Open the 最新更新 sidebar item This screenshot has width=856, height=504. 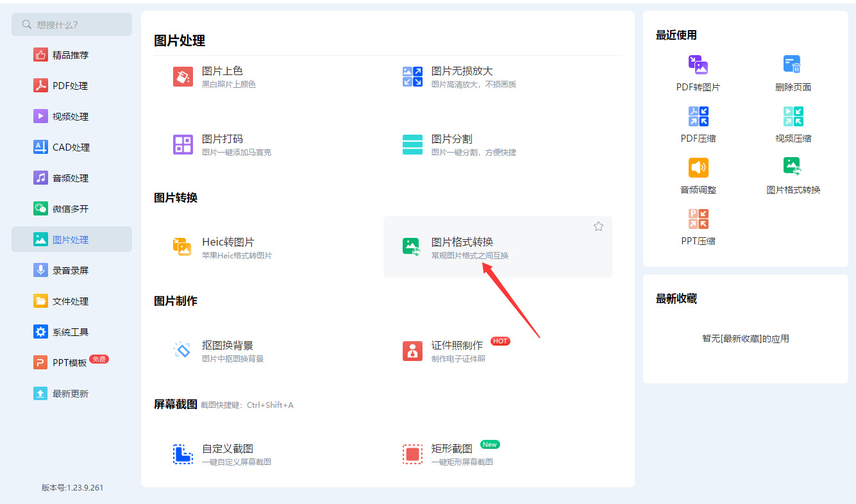(x=72, y=394)
